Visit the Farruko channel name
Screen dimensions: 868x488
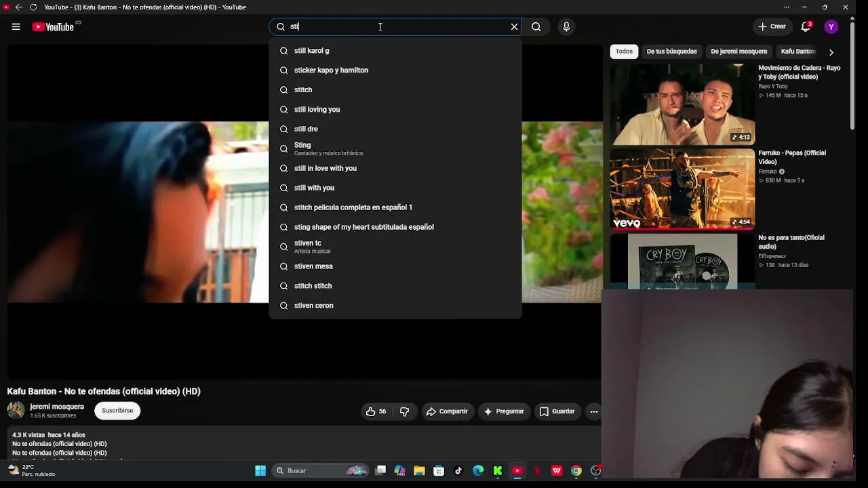coord(769,172)
